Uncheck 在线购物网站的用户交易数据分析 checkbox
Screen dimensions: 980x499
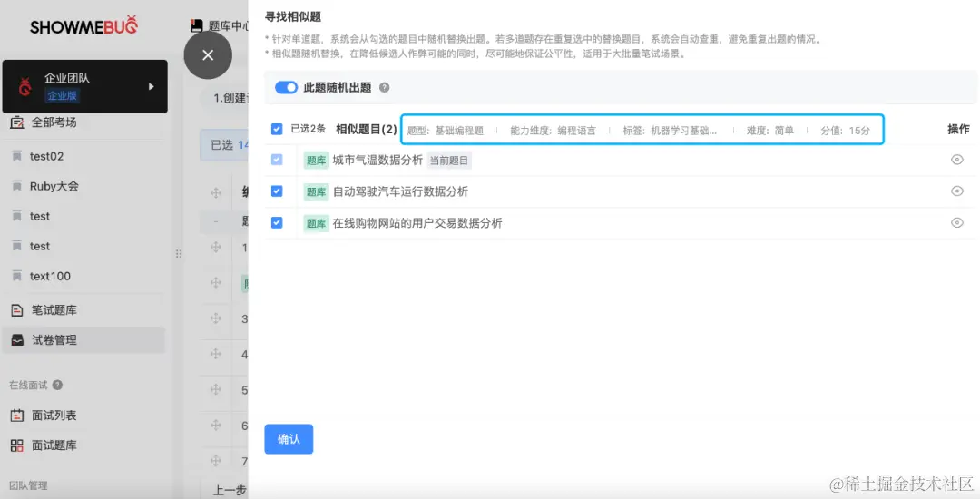(277, 222)
